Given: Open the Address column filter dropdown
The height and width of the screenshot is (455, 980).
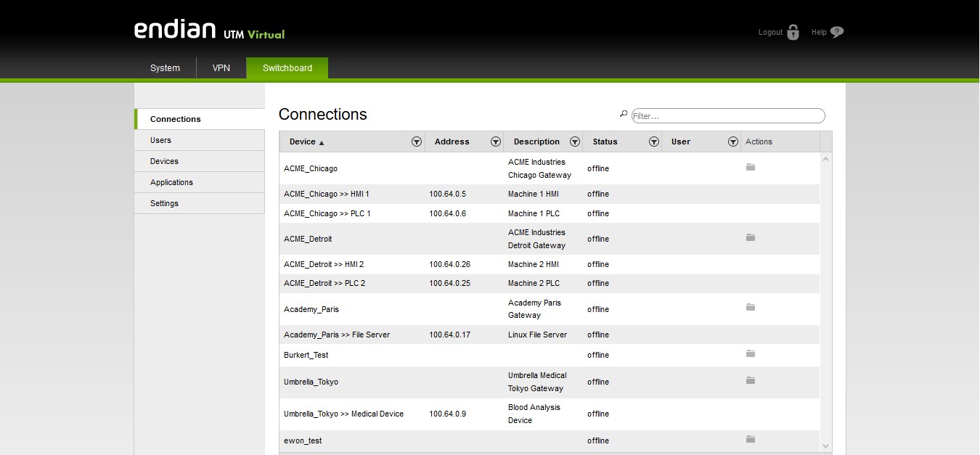Looking at the screenshot, I should point(496,142).
